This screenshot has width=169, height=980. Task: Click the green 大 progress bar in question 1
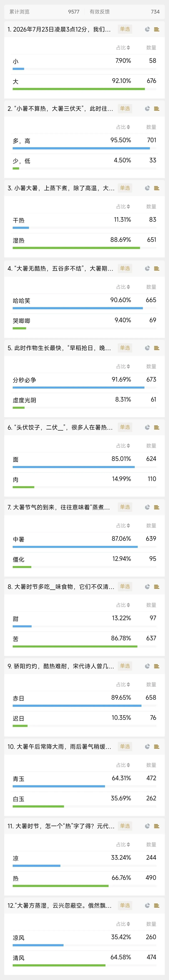tap(79, 89)
